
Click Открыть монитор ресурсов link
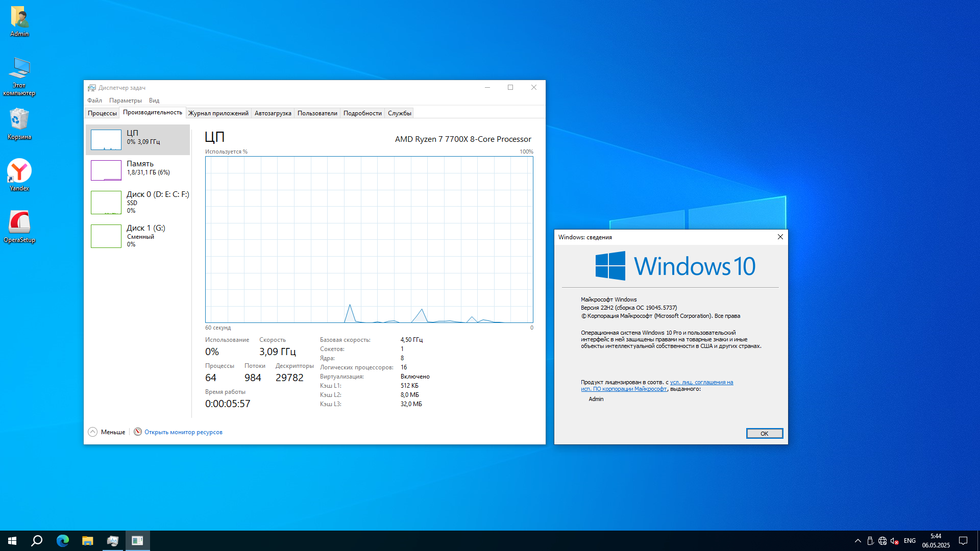point(183,432)
